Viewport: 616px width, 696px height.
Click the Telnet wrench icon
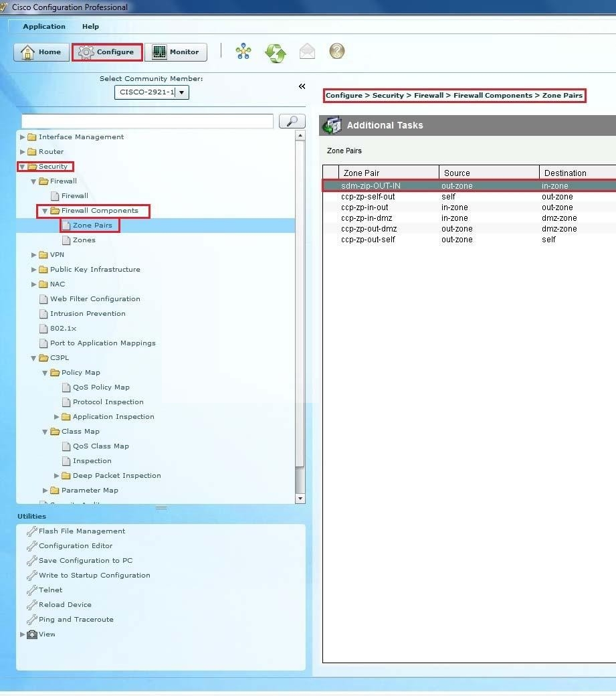(x=31, y=590)
